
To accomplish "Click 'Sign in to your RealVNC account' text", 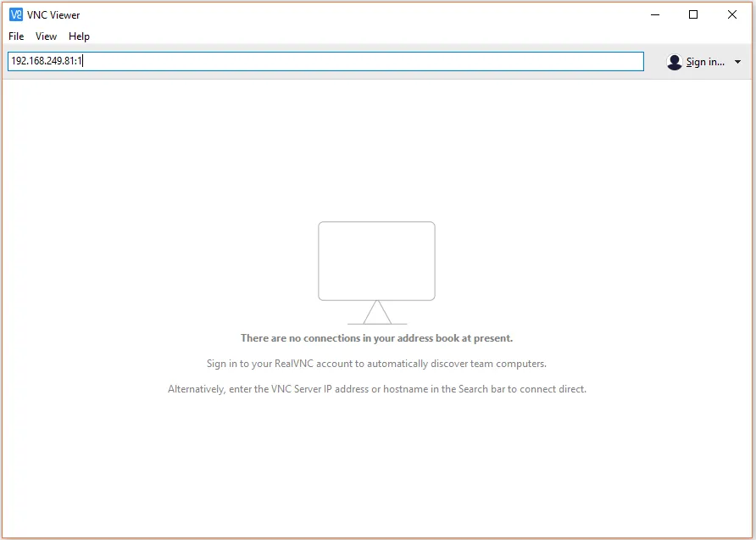I will click(376, 364).
